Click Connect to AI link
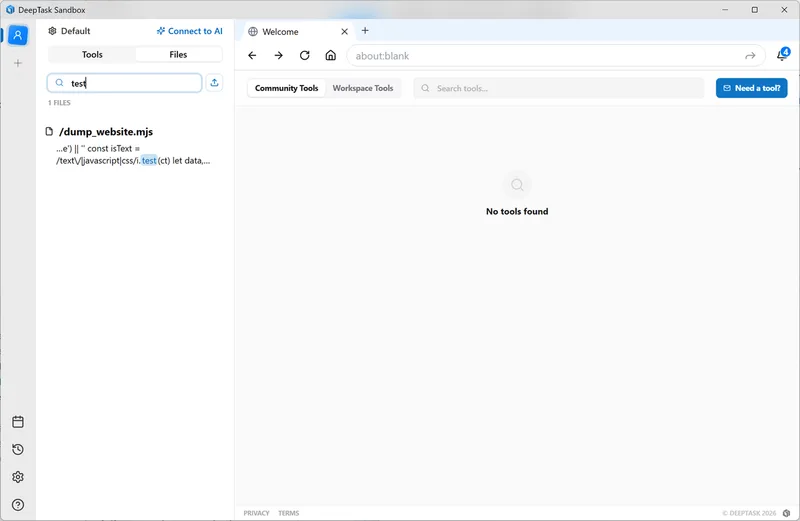The image size is (800, 521). click(x=190, y=31)
